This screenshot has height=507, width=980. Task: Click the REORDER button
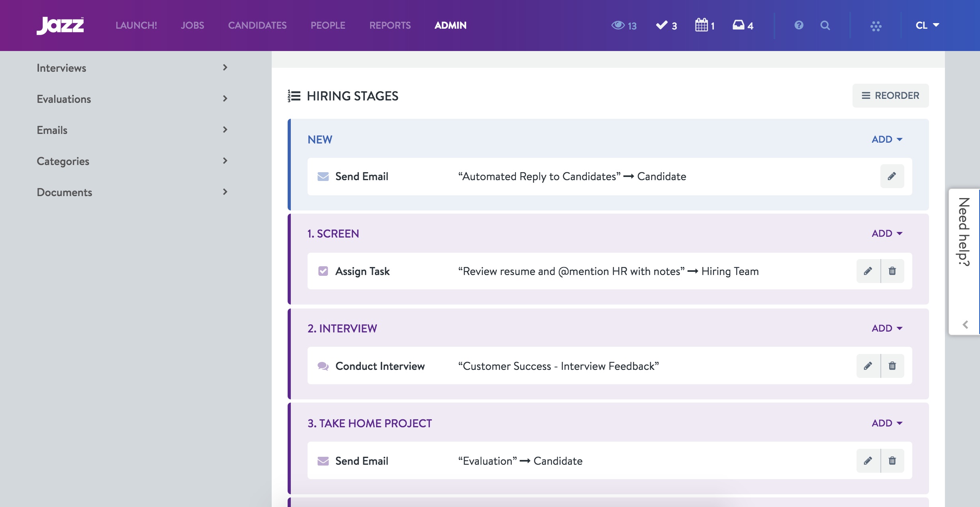coord(890,96)
